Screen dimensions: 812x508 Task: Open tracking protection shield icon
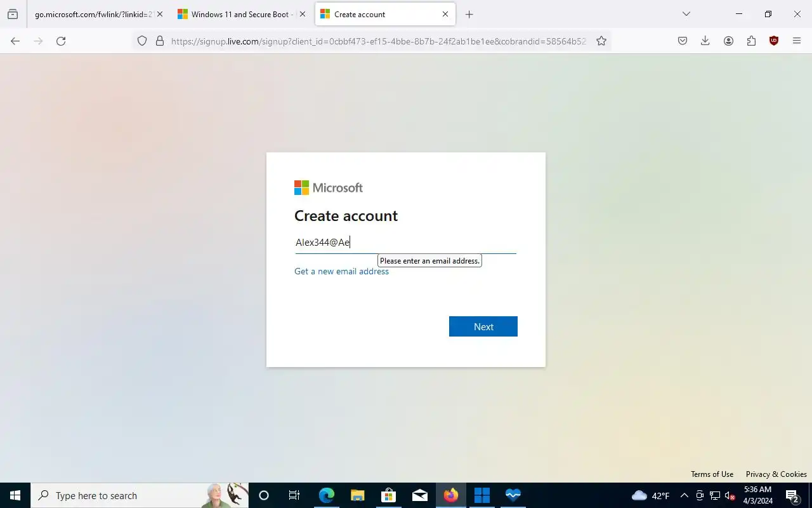(142, 41)
